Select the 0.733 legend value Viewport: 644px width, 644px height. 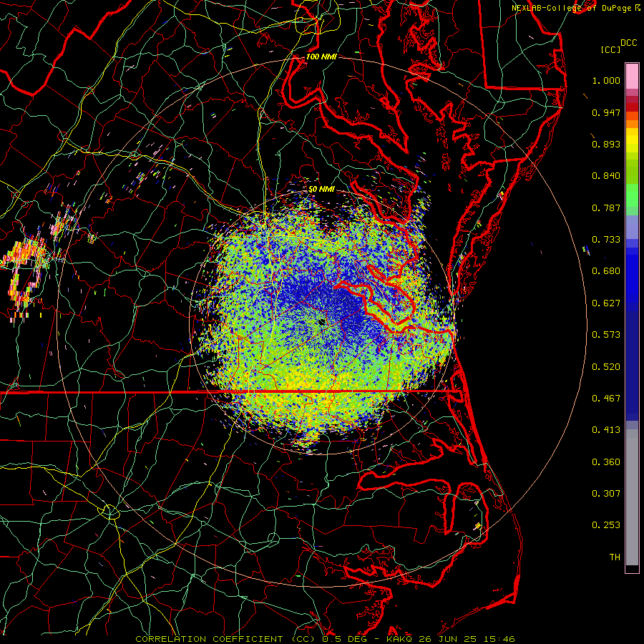(x=606, y=240)
